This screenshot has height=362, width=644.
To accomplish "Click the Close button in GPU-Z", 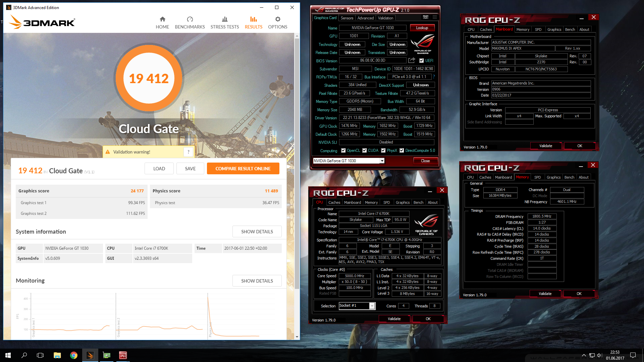I will tap(425, 161).
